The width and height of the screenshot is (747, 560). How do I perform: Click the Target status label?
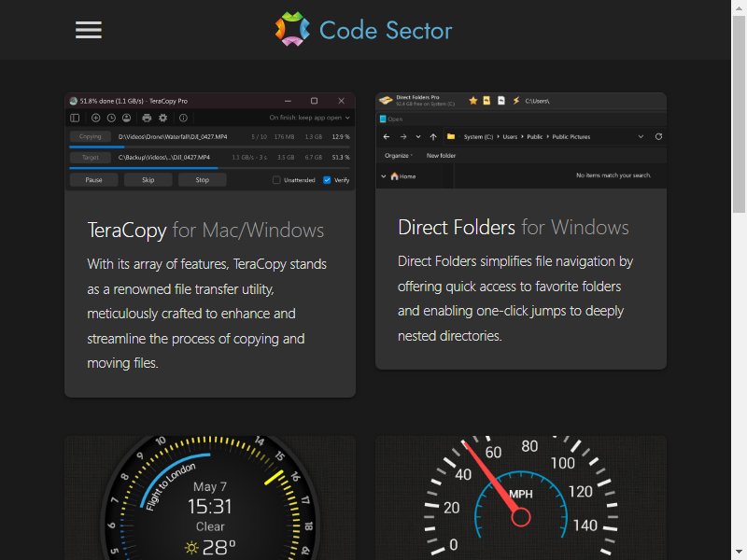[x=90, y=157]
